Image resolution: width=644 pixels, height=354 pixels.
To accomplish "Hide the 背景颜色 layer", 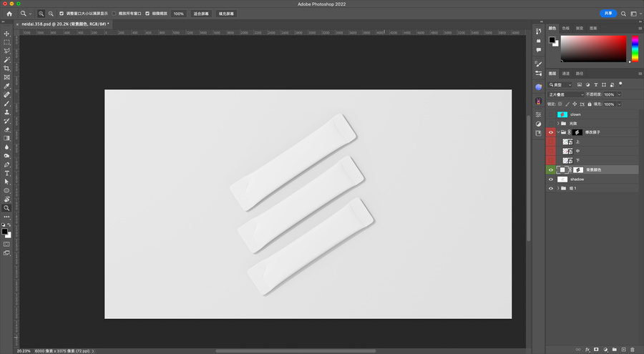I will [551, 170].
